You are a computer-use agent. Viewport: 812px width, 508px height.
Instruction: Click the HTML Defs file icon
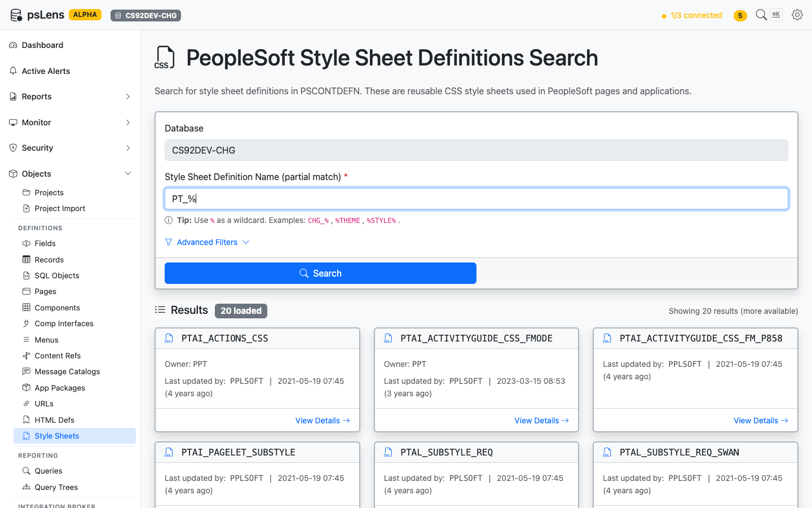click(x=27, y=420)
